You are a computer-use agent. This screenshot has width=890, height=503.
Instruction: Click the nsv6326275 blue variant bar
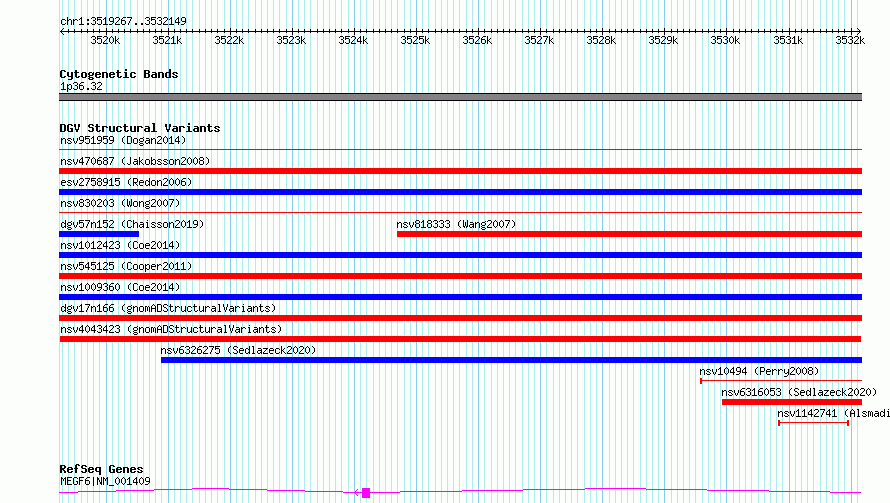(x=511, y=360)
